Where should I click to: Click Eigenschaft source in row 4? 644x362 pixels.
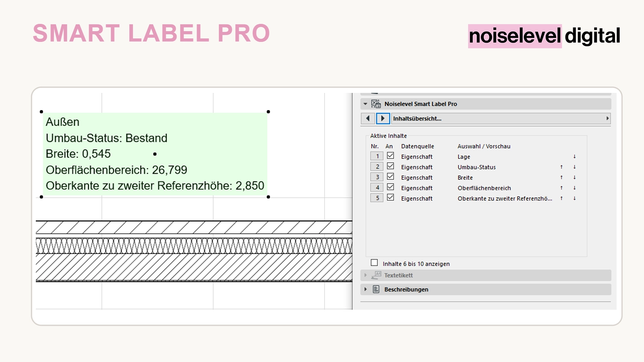pos(417,188)
